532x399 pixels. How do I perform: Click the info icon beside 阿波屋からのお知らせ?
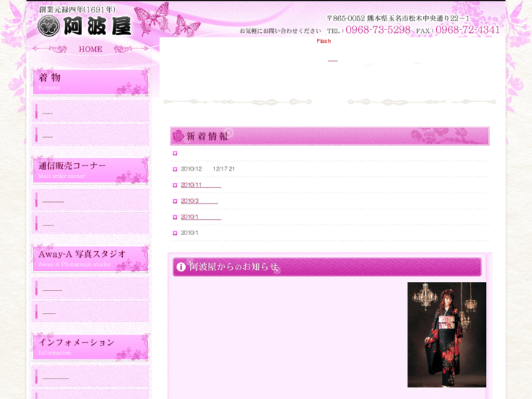(181, 267)
